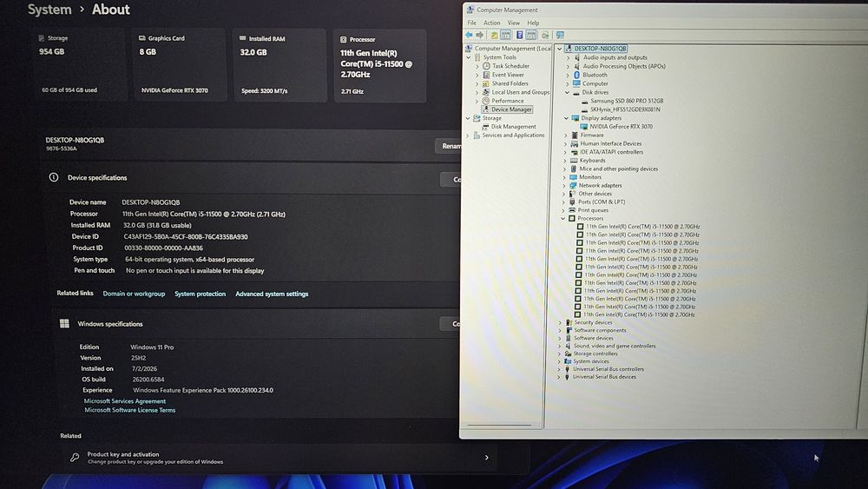Expand the Firmware category
868x489 pixels.
pos(566,135)
